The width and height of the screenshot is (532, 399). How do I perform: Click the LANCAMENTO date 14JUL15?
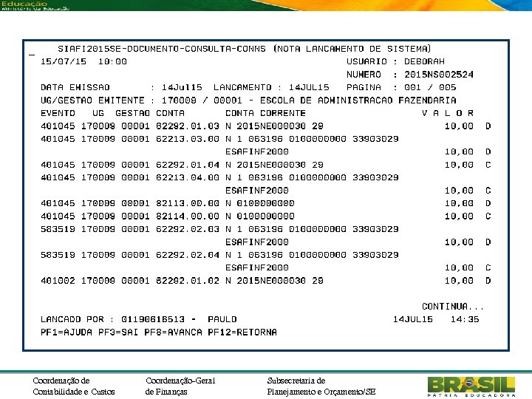pos(309,87)
